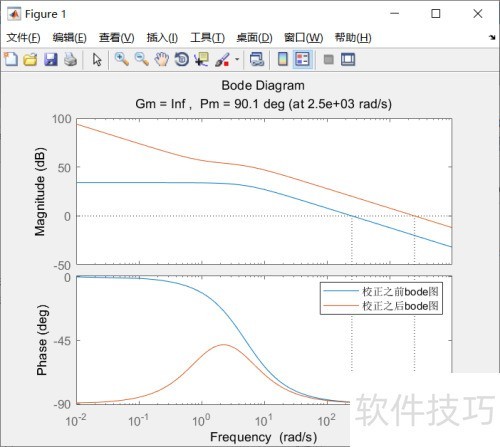
Task: Open a file with folder icon
Action: (x=31, y=60)
